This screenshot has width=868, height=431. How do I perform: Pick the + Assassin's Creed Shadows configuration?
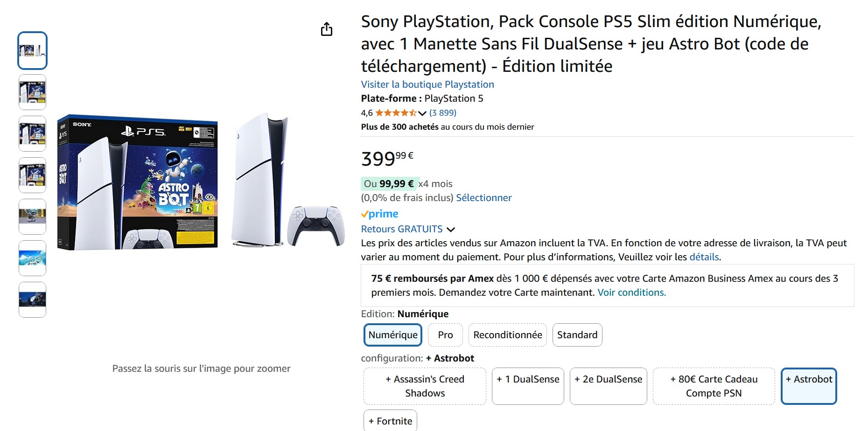tap(425, 386)
